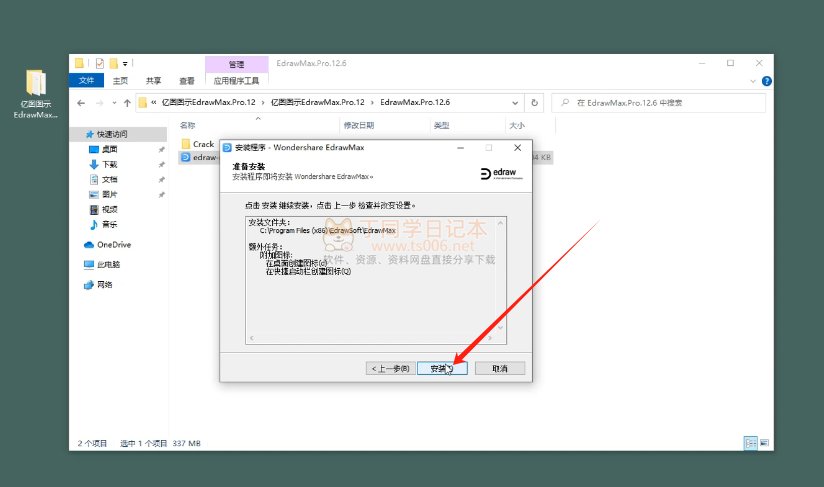Click the 上一步 back button
Viewport: 824px width, 487px height.
tap(390, 368)
